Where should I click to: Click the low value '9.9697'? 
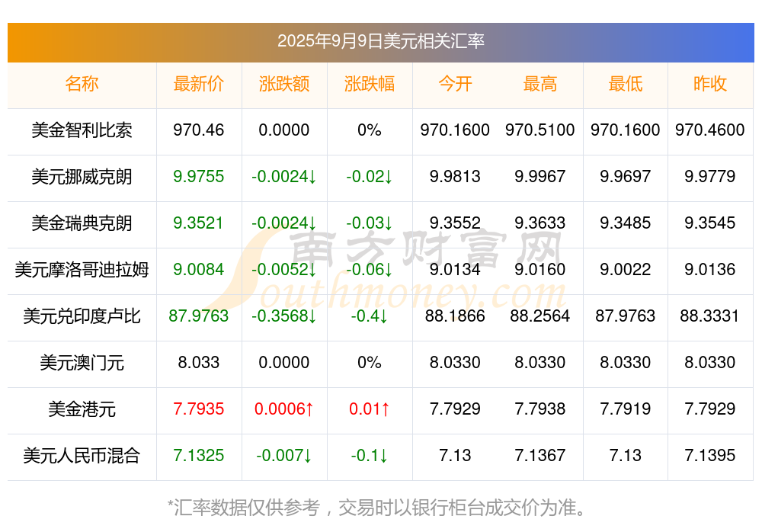(626, 177)
